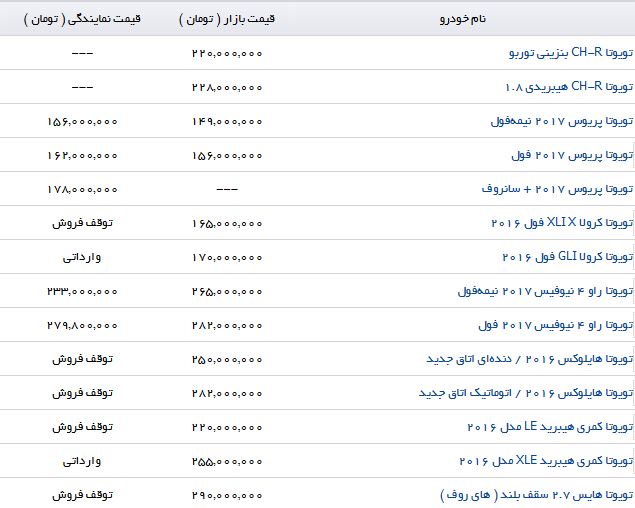The height and width of the screenshot is (508, 635).
Task: Open the Toyota CH-R هیبریدی 1.8 link
Action: [x=569, y=87]
